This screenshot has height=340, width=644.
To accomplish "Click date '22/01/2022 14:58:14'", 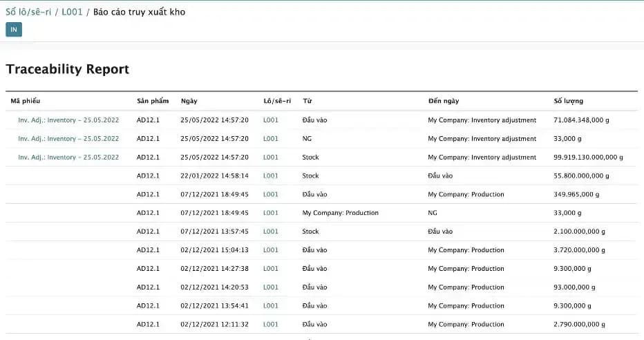I will tap(214, 176).
